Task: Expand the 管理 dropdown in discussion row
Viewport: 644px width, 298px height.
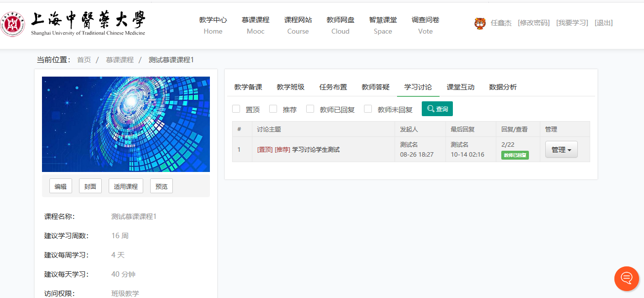Action: click(561, 150)
